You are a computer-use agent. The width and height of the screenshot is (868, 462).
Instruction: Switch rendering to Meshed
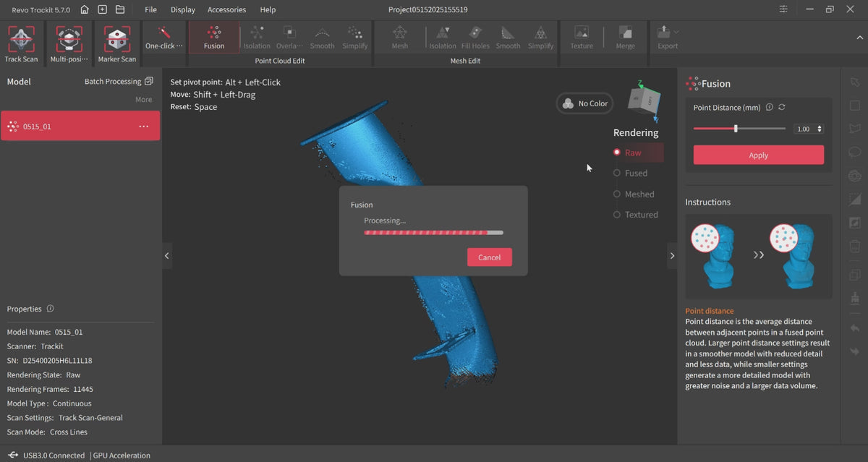[617, 194]
